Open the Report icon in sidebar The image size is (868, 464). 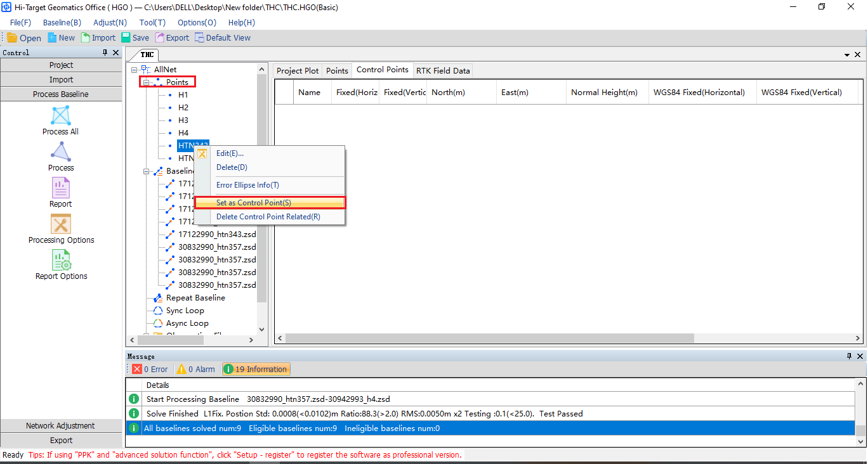61,188
